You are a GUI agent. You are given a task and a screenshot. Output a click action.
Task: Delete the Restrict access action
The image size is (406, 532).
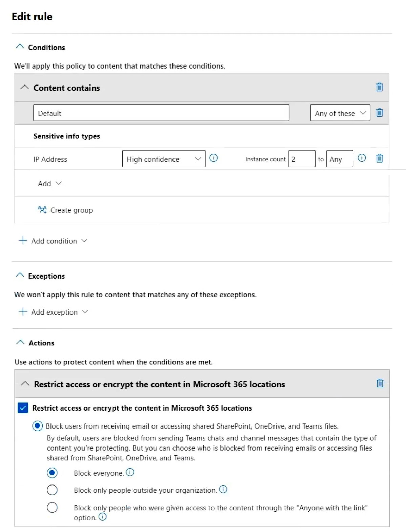(x=380, y=383)
